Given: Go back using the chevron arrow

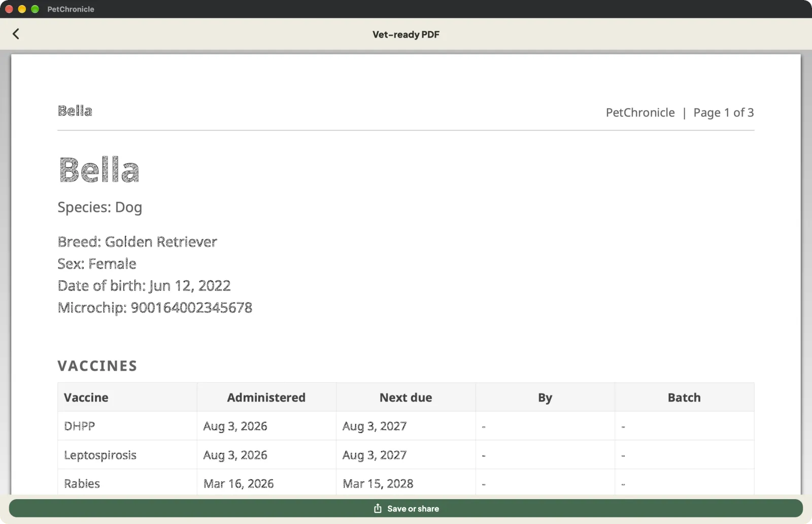Looking at the screenshot, I should 16,34.
